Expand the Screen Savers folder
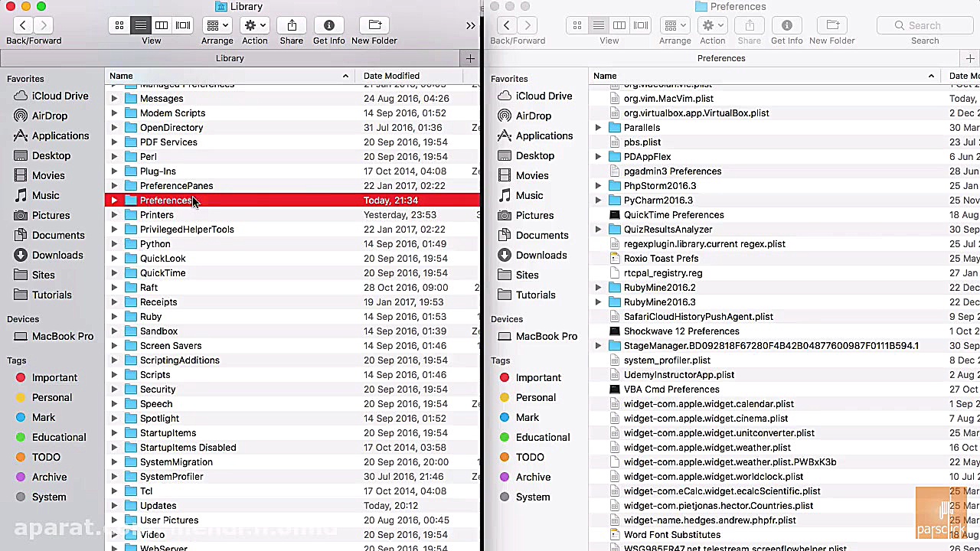 tap(114, 346)
